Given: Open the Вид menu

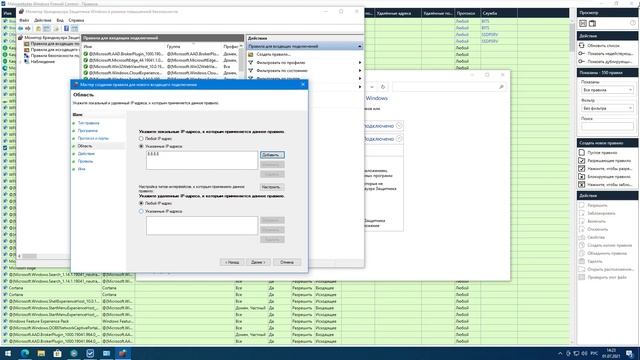Looking at the screenshot, I should pyautogui.click(x=60, y=20).
